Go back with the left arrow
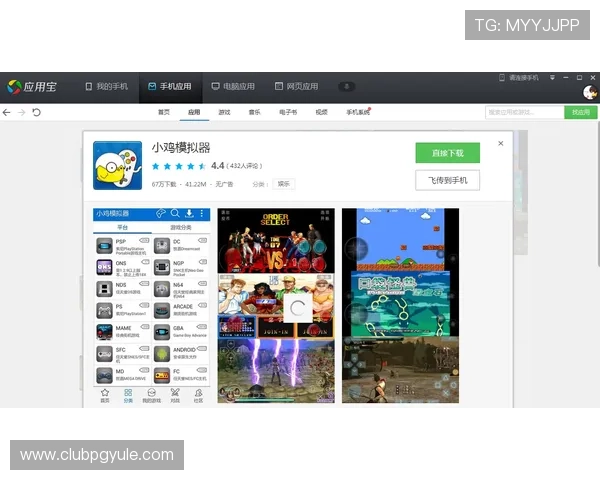 coord(7,113)
